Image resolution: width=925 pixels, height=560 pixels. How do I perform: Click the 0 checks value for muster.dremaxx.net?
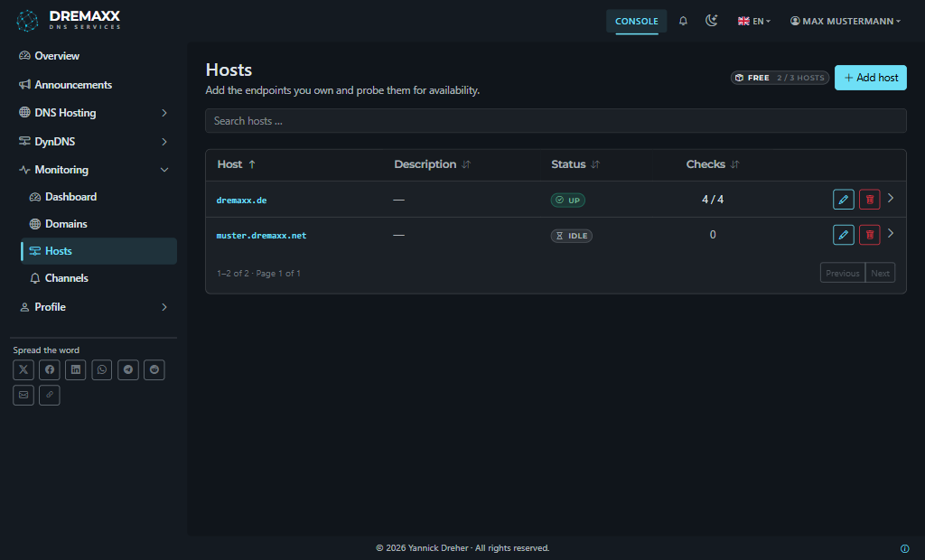[713, 235]
